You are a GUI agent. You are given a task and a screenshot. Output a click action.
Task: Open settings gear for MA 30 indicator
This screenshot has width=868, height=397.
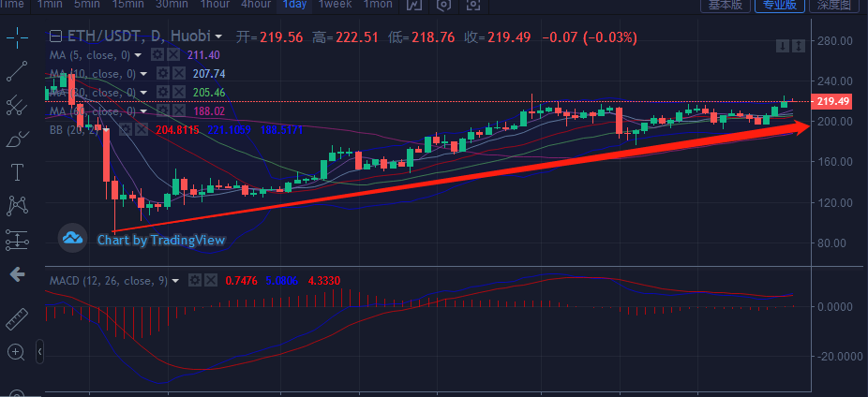tap(163, 92)
